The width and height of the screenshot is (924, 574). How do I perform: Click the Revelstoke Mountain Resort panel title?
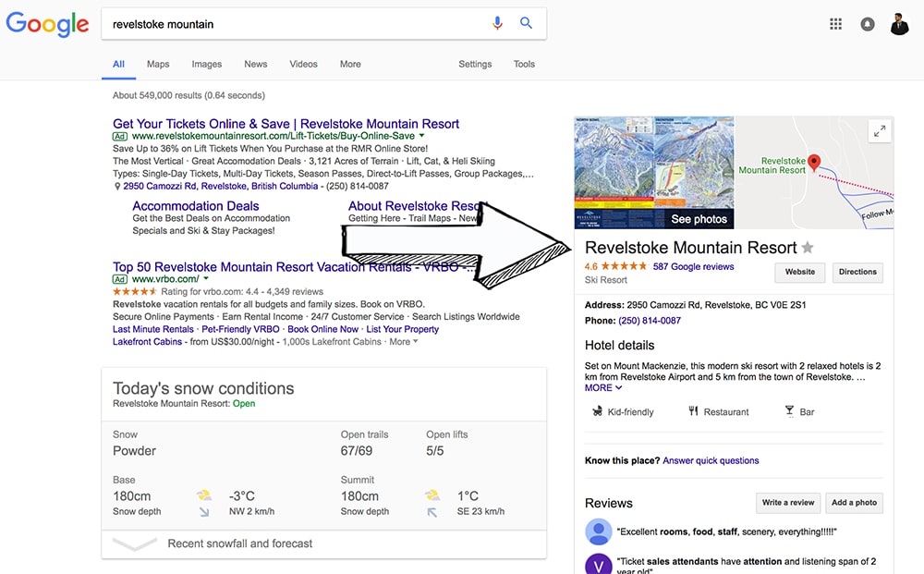[690, 248]
